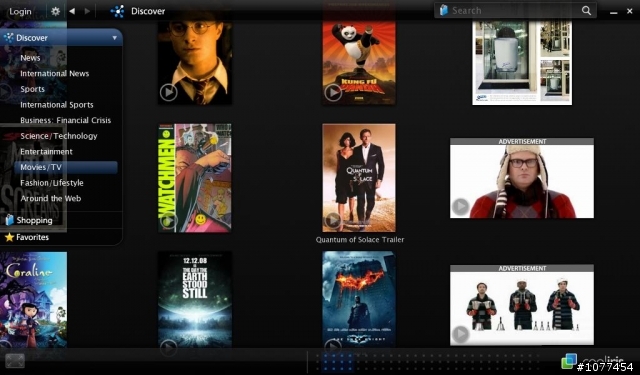This screenshot has width=640, height=375.
Task: Select Business: Financial Crisis
Action: tap(65, 120)
